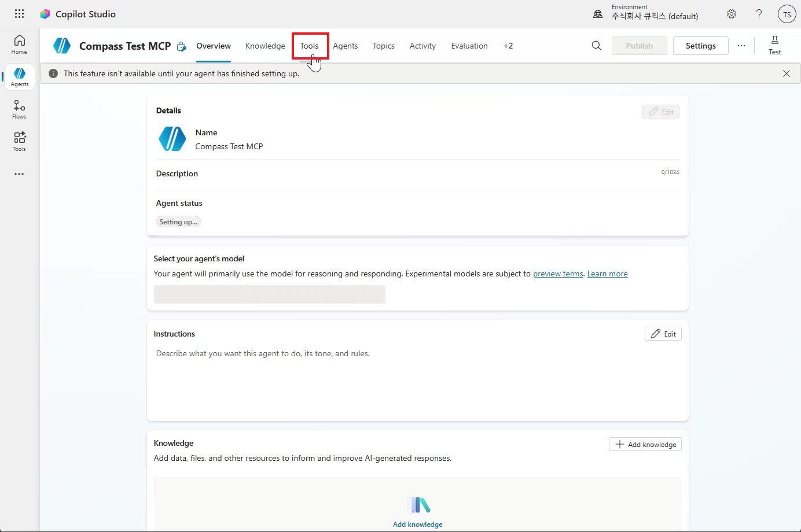Open the help question mark icon
801x532 pixels.
pyautogui.click(x=759, y=14)
